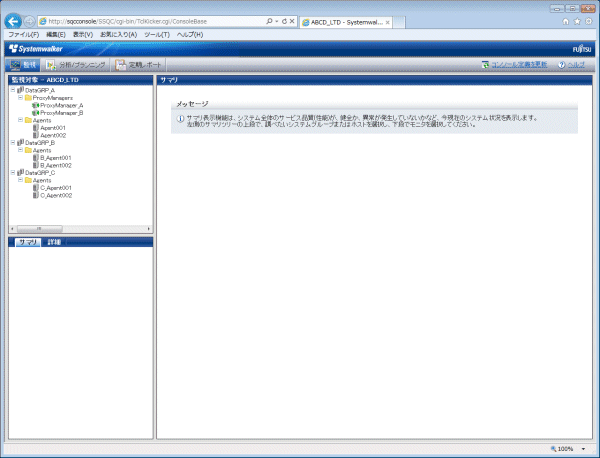Open the ツール(T) menu
Image resolution: width=600 pixels, height=458 pixels.
pos(157,34)
